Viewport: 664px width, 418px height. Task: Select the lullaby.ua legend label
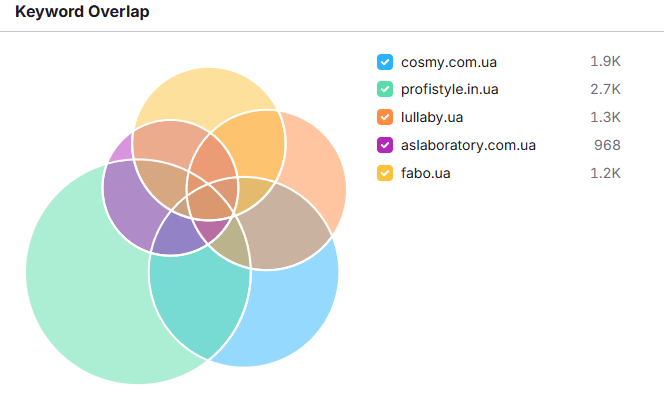(x=432, y=117)
